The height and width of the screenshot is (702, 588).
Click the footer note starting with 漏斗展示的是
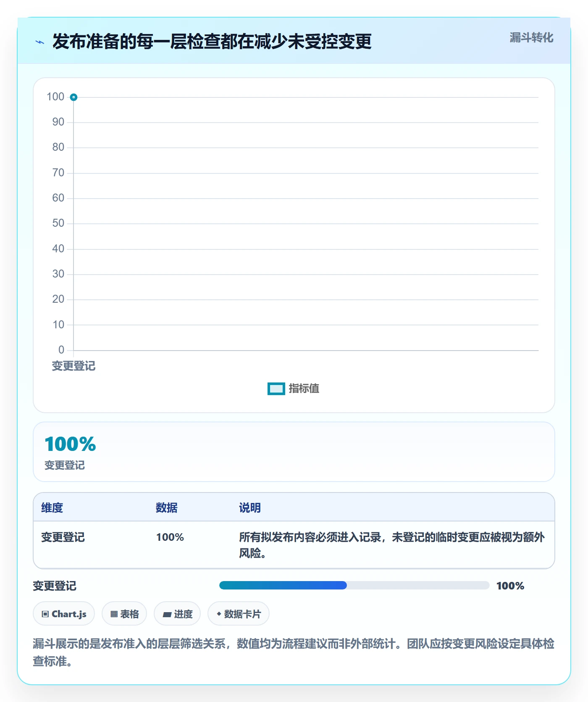294,652
